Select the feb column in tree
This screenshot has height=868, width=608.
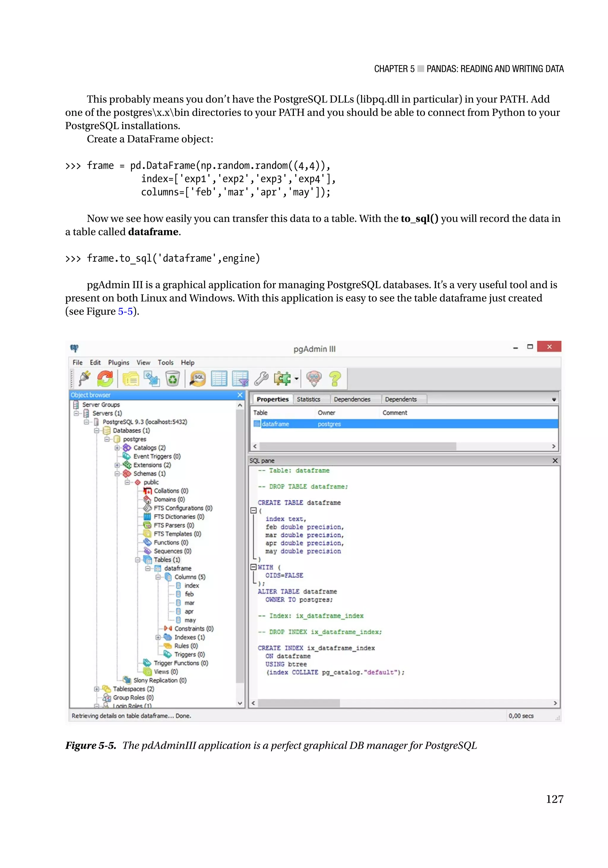point(189,594)
